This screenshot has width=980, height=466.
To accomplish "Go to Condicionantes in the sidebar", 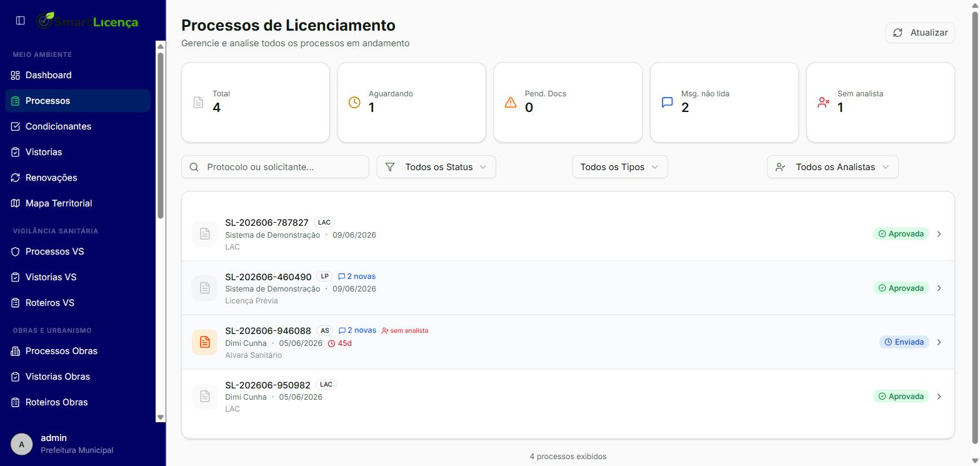I will [77, 126].
